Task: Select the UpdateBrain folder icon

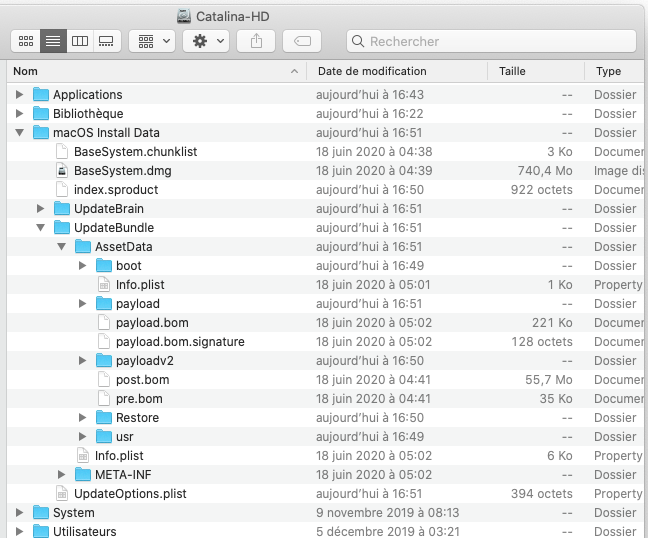Action: [x=62, y=209]
